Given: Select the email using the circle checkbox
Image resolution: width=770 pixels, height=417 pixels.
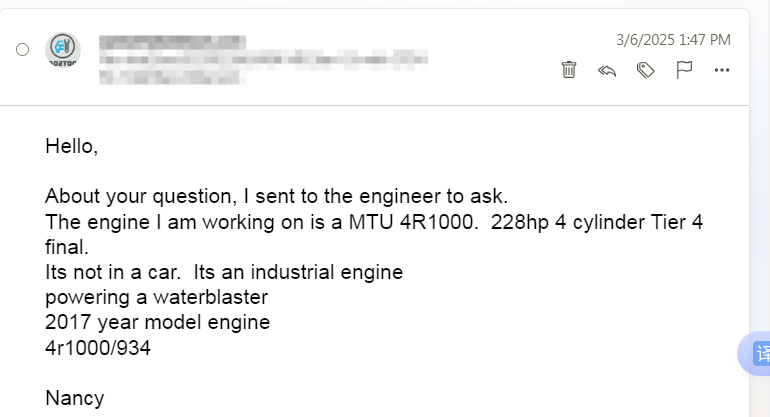Looking at the screenshot, I should [23, 50].
